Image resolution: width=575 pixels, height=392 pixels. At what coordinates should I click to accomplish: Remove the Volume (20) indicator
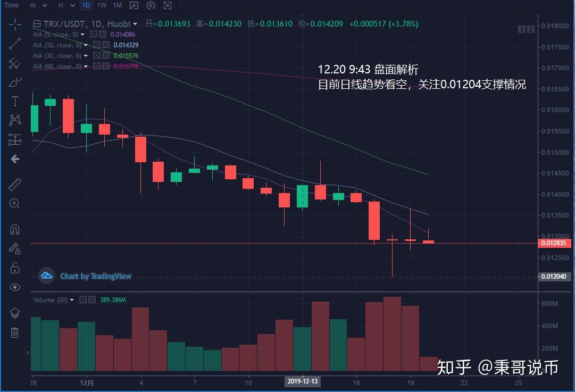tap(91, 299)
